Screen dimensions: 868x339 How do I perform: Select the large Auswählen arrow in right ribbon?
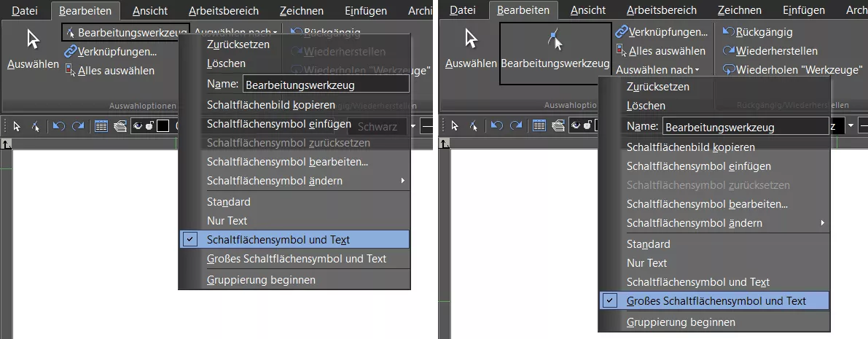(x=471, y=50)
